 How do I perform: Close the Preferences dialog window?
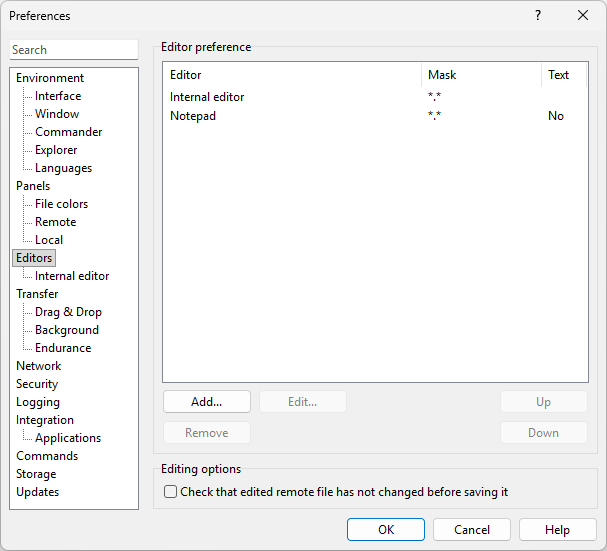[583, 16]
